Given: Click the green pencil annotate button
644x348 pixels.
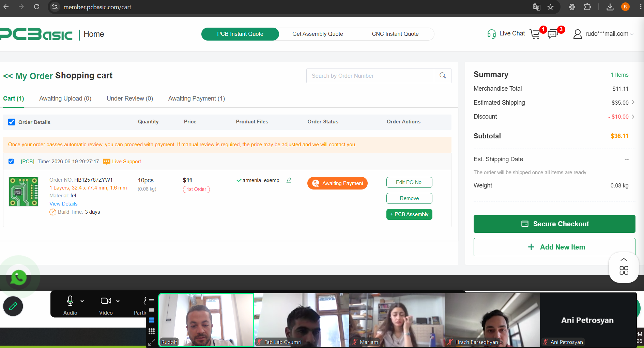Looking at the screenshot, I should (13, 306).
